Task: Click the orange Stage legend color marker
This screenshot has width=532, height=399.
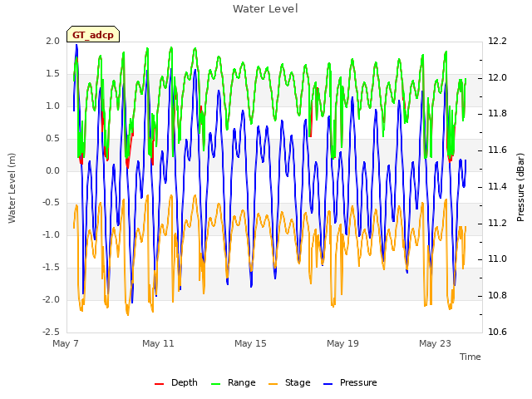Action: pos(273,384)
